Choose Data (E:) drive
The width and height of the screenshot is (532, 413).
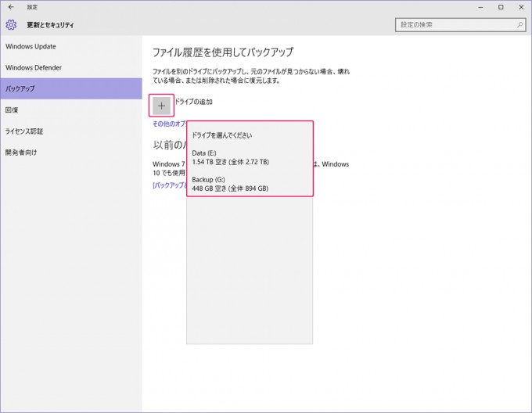point(250,158)
